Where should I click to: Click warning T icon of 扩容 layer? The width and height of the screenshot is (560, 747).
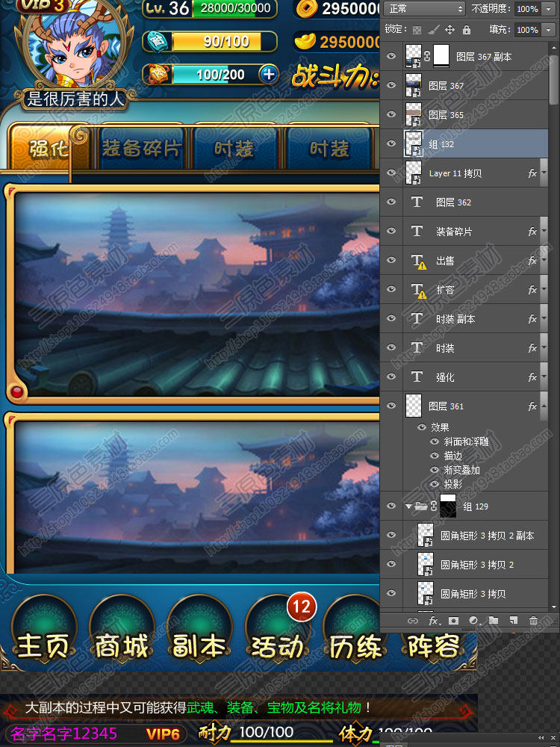click(419, 290)
